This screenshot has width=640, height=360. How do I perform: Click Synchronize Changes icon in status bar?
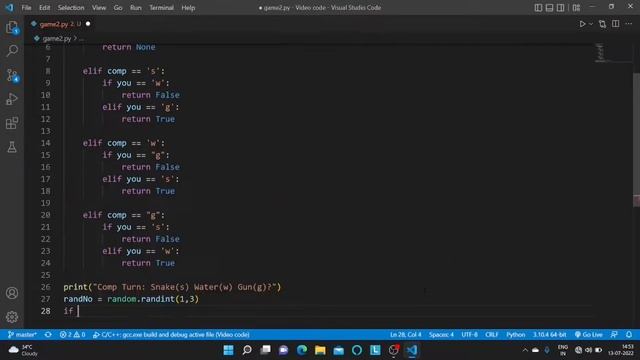click(x=48, y=335)
